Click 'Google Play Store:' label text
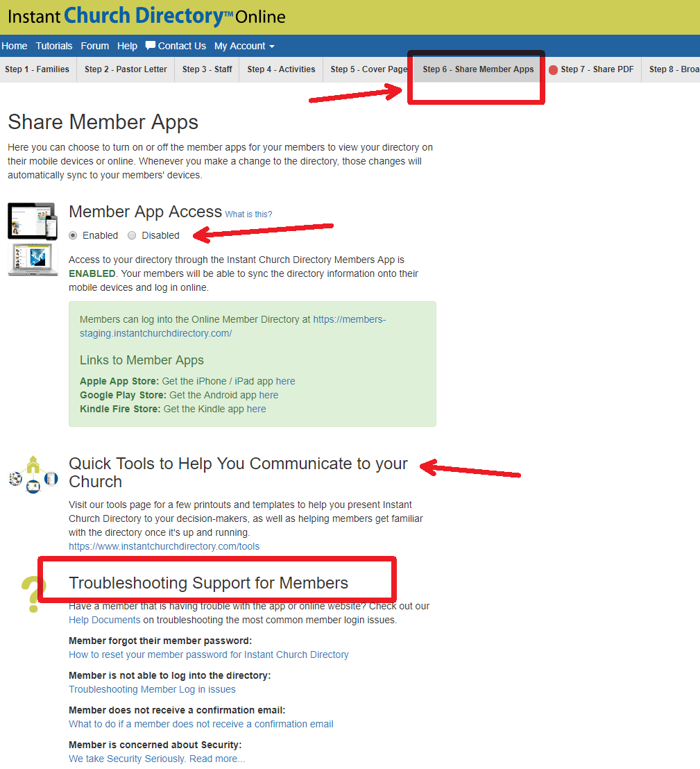Image resolution: width=700 pixels, height=769 pixels. (x=123, y=395)
